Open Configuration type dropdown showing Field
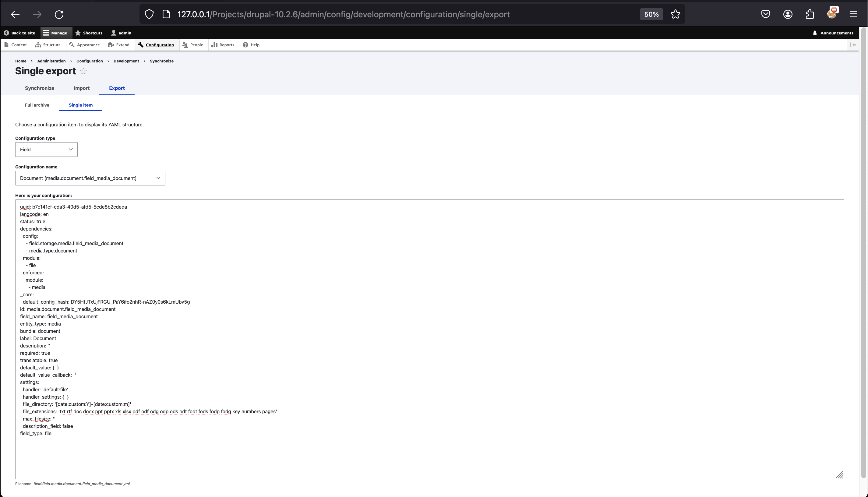Screen dimensions: 868x497 tap(46, 150)
